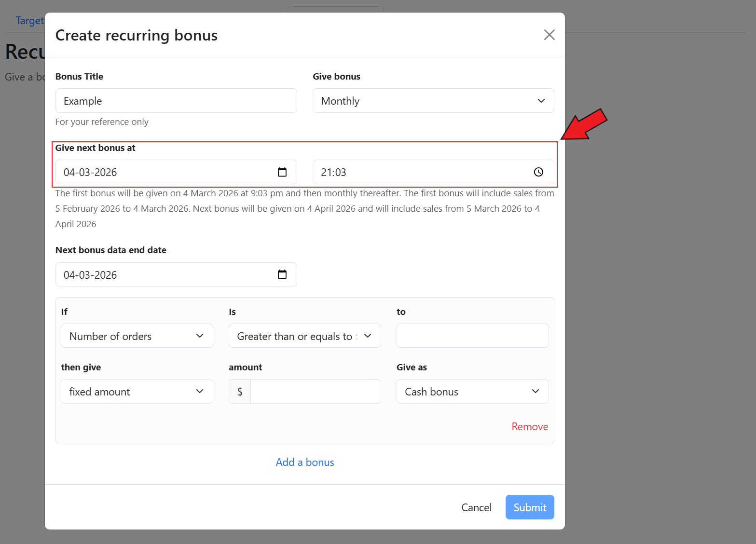The width and height of the screenshot is (756, 544).
Task: Click the dollar amount input field
Action: tap(315, 392)
